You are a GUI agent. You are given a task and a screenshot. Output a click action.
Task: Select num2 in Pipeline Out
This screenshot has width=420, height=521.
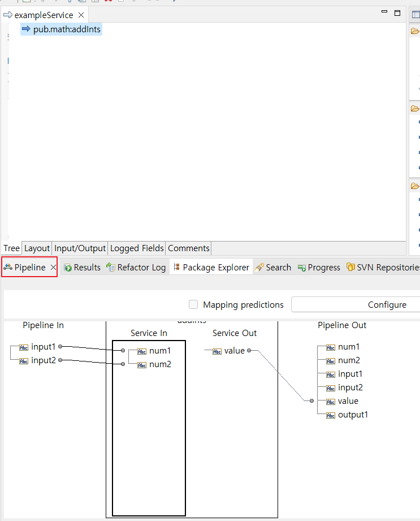[349, 360]
